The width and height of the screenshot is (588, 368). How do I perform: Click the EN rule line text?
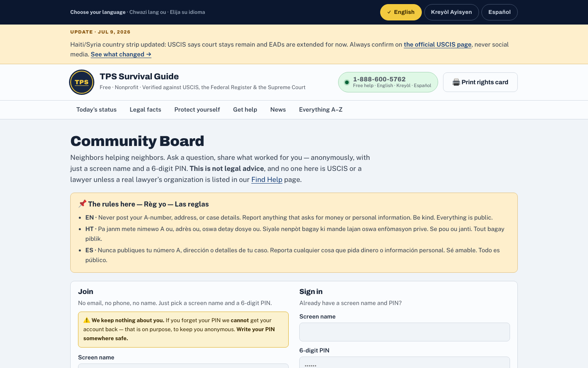point(289,218)
